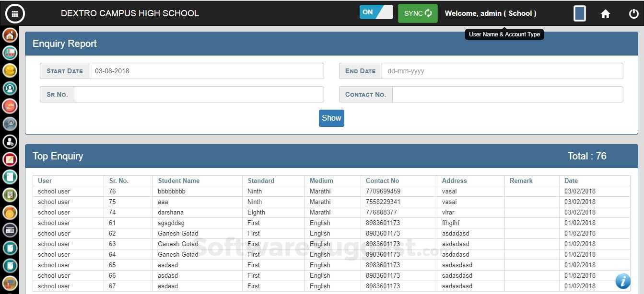Viewport: 644px width, 294px height.
Task: Click the Contact No input field
Action: [x=508, y=94]
